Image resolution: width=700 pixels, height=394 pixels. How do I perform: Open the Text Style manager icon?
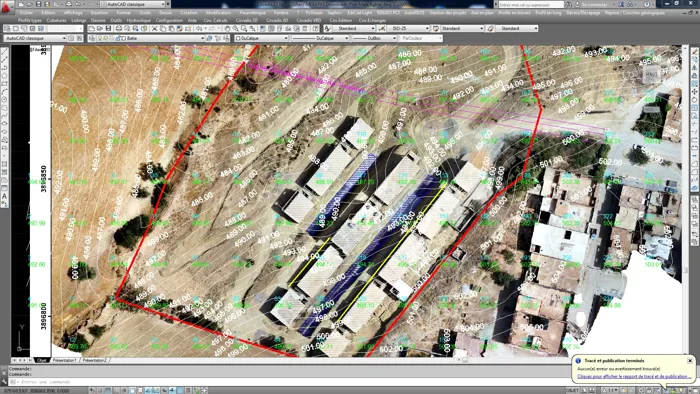pos(327,29)
